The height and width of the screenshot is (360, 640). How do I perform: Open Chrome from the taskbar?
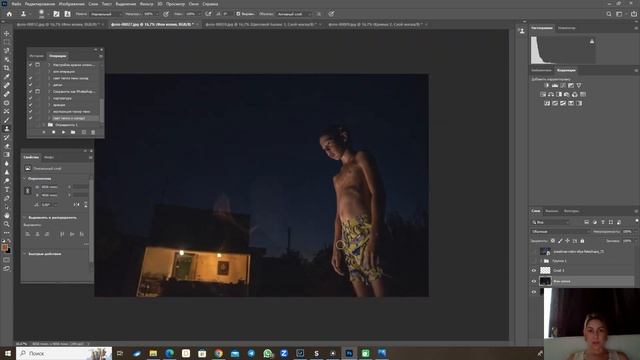pos(218,353)
